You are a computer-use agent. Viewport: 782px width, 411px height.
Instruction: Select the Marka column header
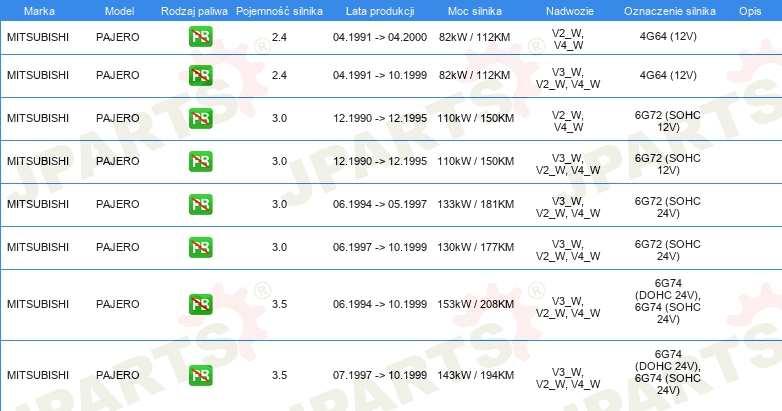pos(39,11)
